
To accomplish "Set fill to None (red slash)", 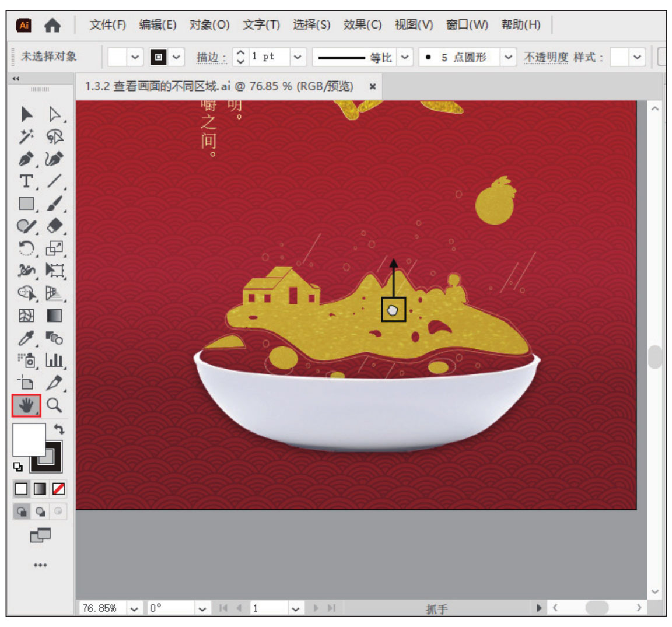I will [x=58, y=489].
